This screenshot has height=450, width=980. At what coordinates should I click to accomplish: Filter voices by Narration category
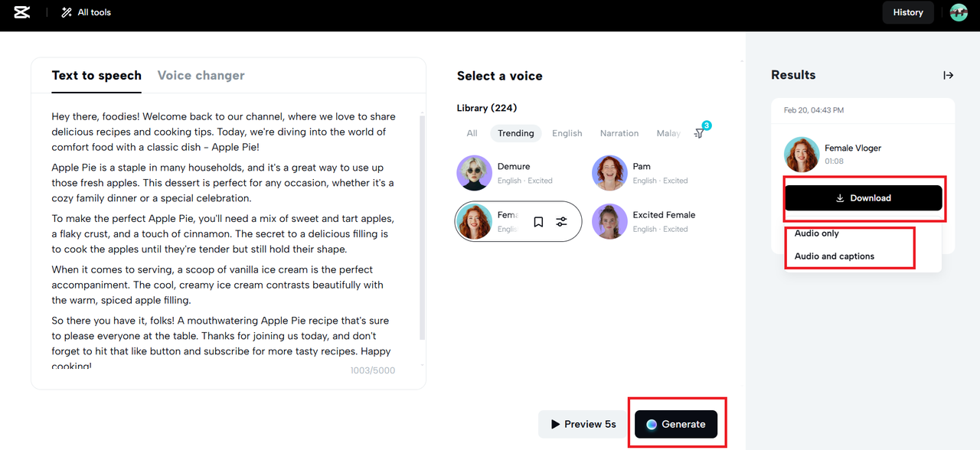(x=619, y=133)
